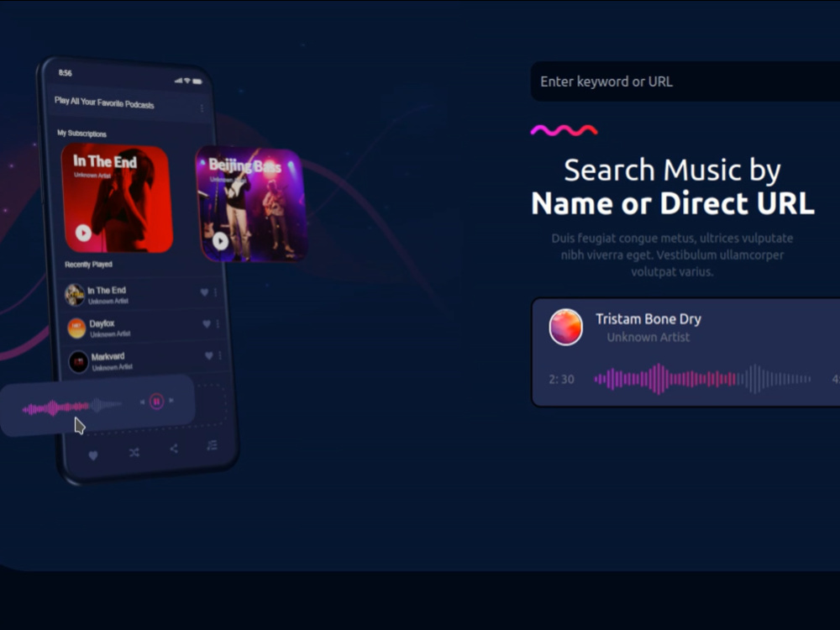Screen dimensions: 840x630
Task: Click the Dayfox row avatar
Action: (x=76, y=328)
